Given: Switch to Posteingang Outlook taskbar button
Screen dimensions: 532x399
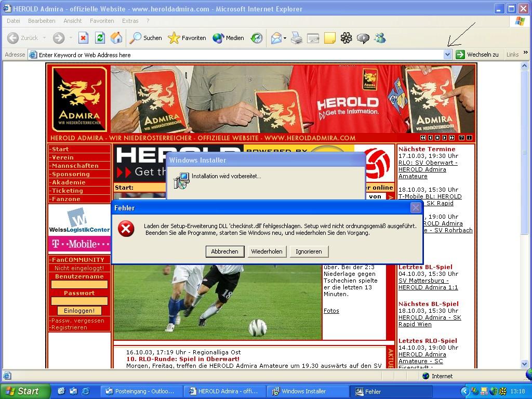Looking at the screenshot, I should coord(140,392).
